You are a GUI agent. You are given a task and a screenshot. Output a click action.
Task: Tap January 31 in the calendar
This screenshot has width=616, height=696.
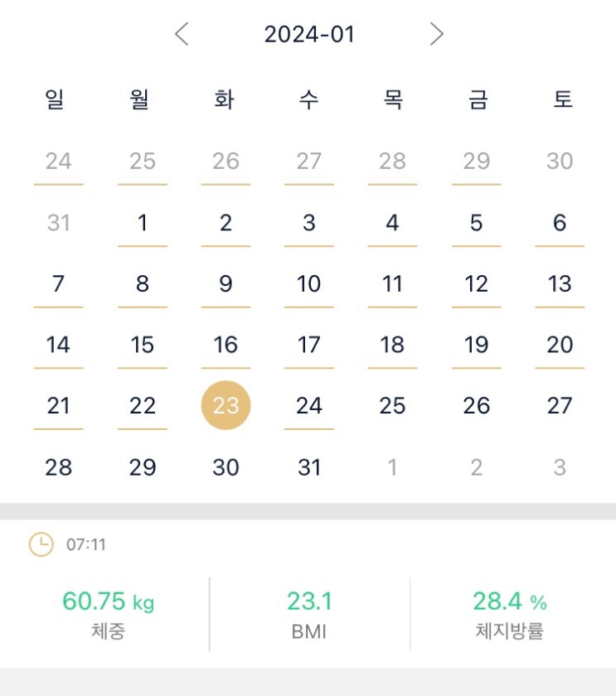[x=309, y=467]
